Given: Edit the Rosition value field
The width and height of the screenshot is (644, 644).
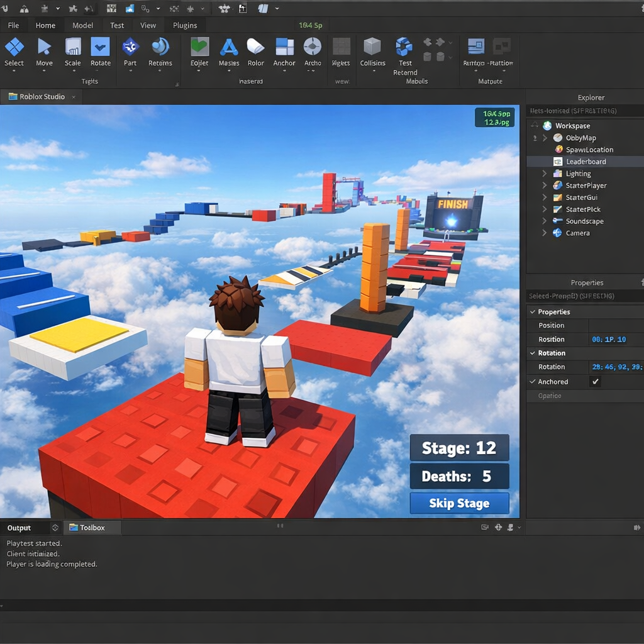Looking at the screenshot, I should click(616, 339).
